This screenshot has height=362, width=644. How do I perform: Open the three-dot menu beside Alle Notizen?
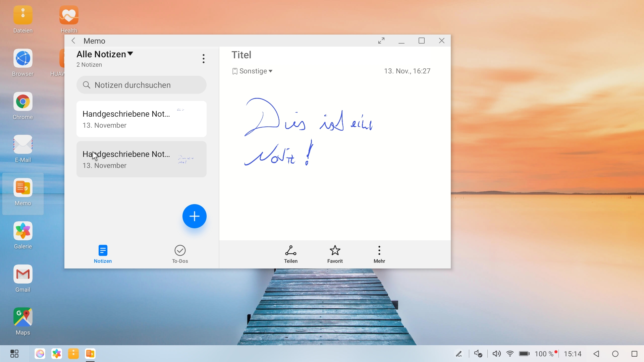[x=203, y=59]
